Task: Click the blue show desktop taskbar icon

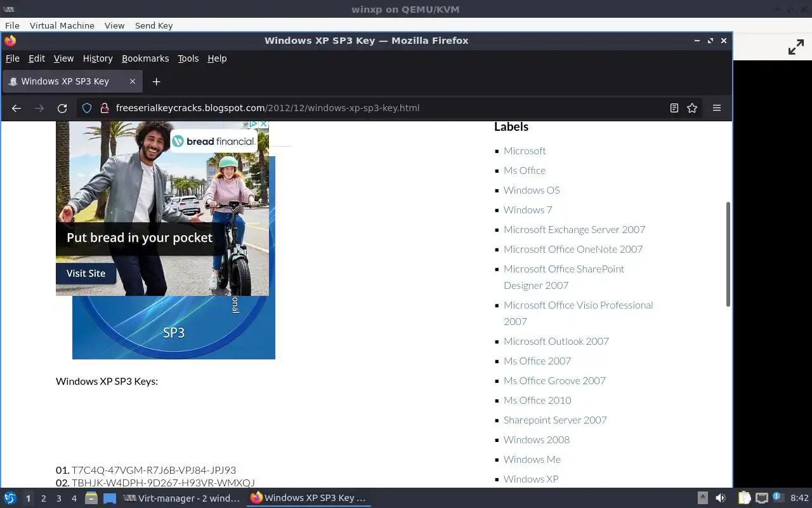Action: pyautogui.click(x=110, y=498)
